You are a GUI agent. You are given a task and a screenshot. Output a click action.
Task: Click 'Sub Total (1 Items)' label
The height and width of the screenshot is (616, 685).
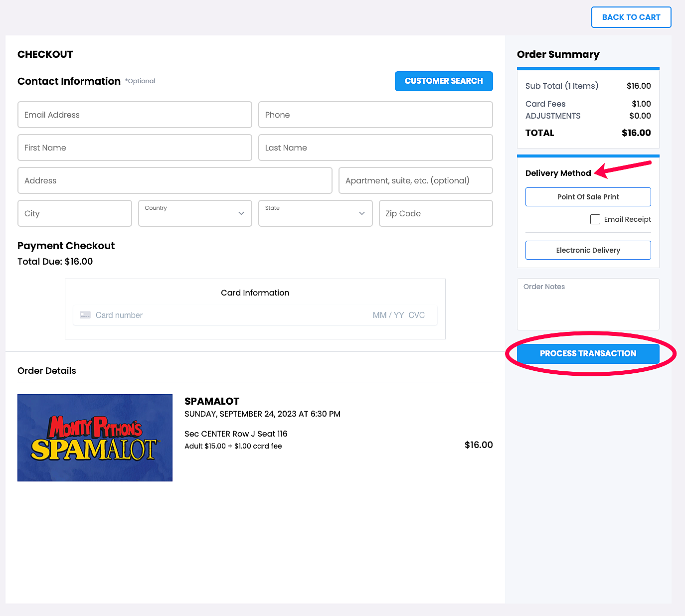(562, 86)
